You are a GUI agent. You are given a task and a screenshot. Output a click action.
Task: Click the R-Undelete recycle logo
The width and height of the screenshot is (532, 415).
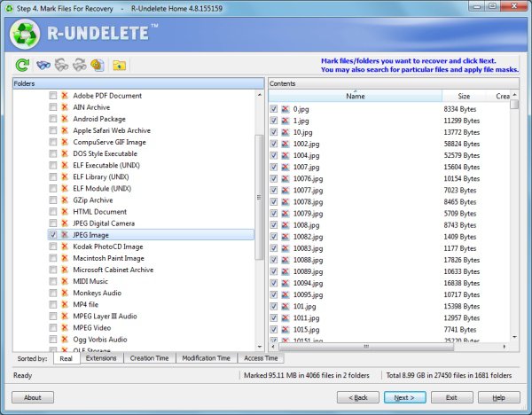pos(25,34)
